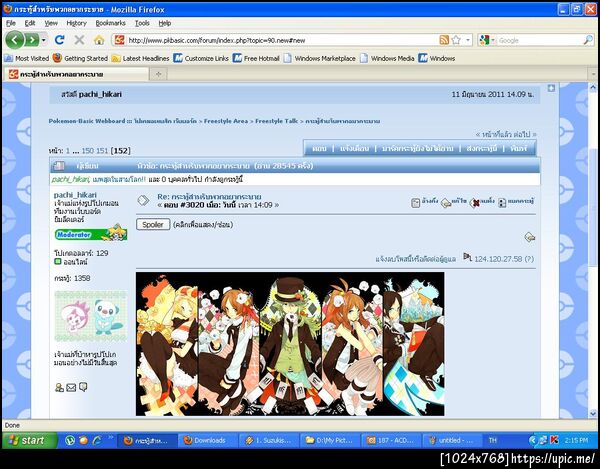
Task: Click the Remove post red X icon
Action: pos(482,202)
